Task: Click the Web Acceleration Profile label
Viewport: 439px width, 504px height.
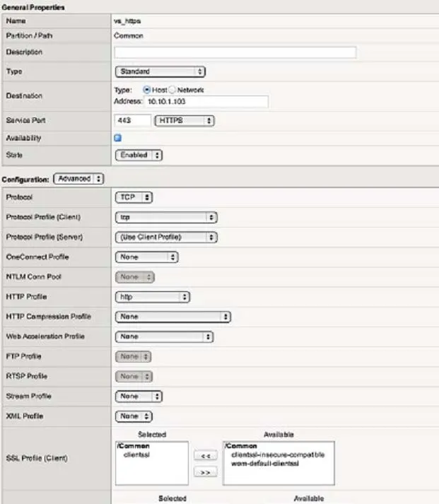Action: pos(45,336)
